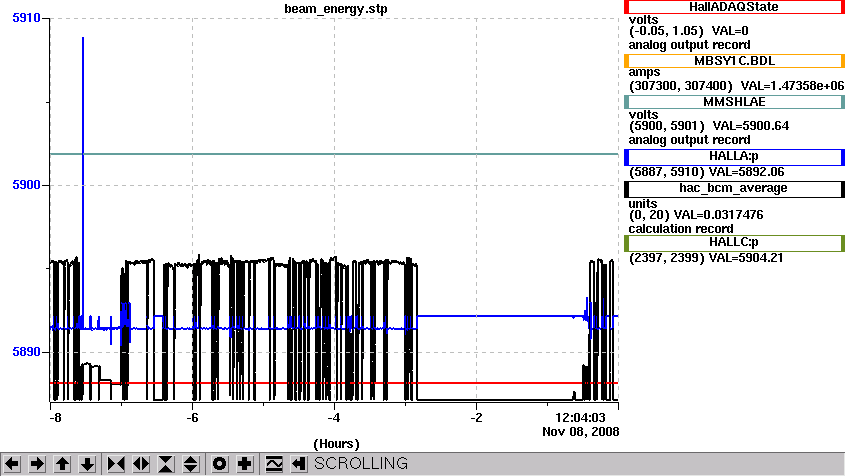Click the -4 hours x-axis label
The height and width of the screenshot is (476, 845).
click(334, 418)
